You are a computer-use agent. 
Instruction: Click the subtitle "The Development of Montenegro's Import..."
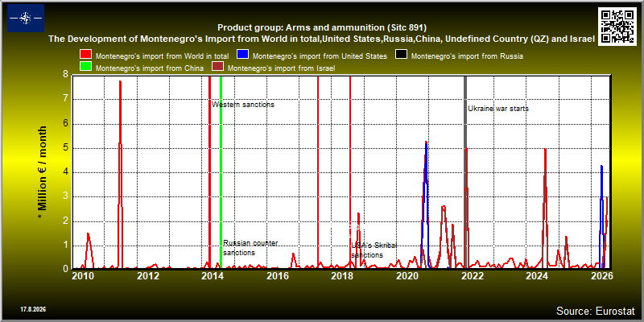point(322,39)
